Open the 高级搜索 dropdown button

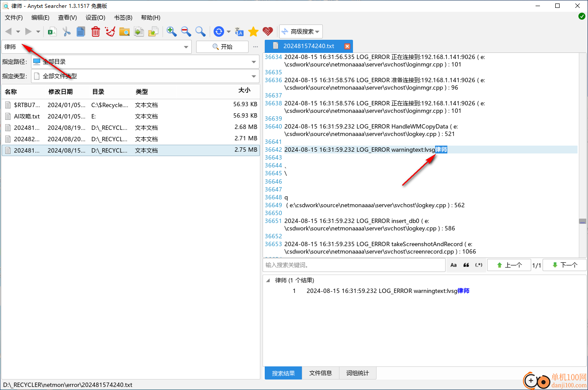(301, 31)
